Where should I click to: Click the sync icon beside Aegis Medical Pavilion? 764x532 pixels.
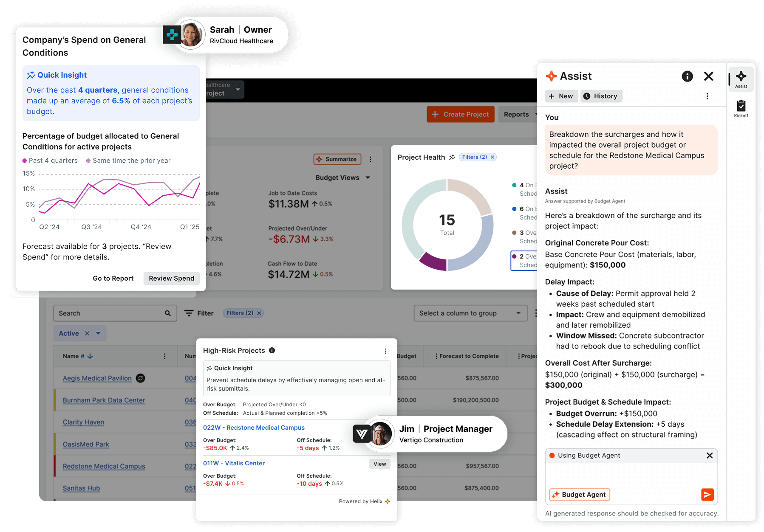[141, 378]
